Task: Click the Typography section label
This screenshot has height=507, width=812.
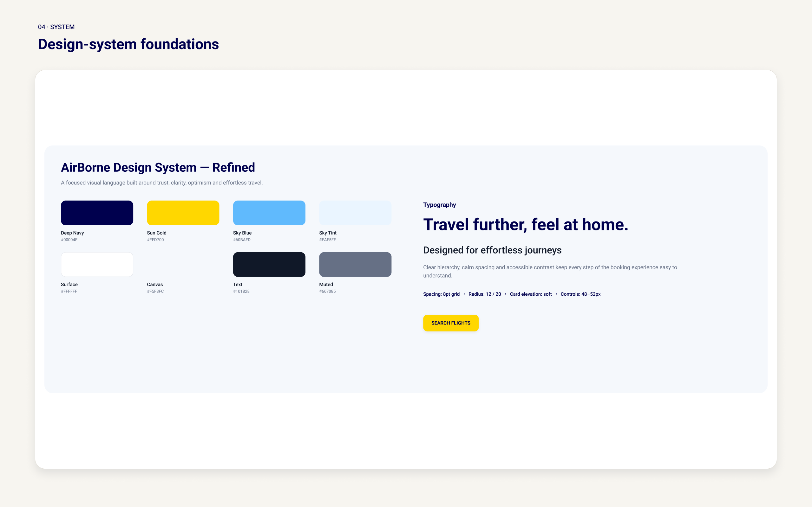Action: click(439, 205)
